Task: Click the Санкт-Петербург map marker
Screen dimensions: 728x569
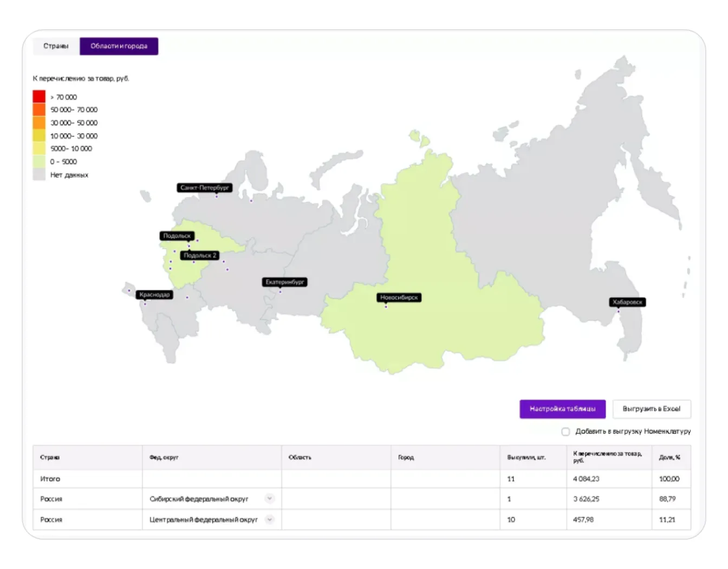Action: [x=205, y=188]
